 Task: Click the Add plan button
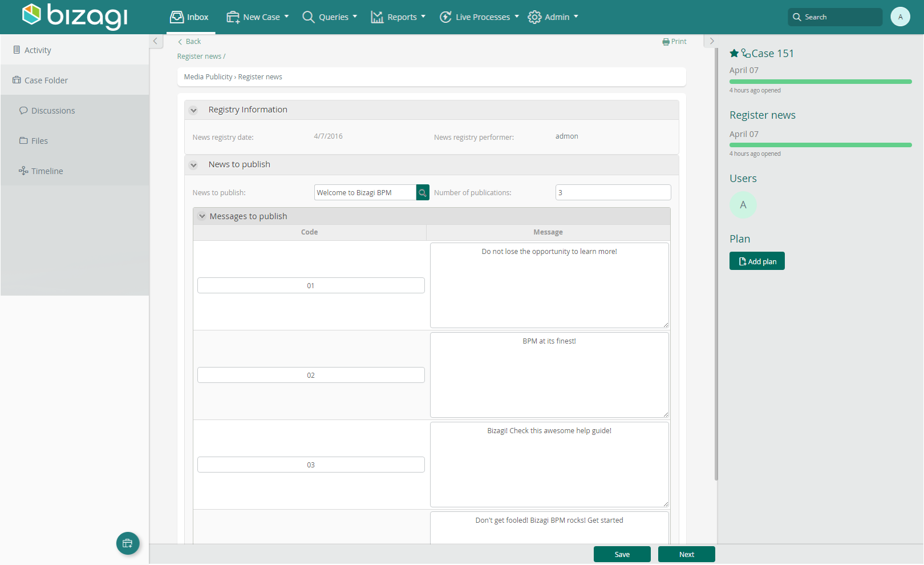click(x=757, y=261)
